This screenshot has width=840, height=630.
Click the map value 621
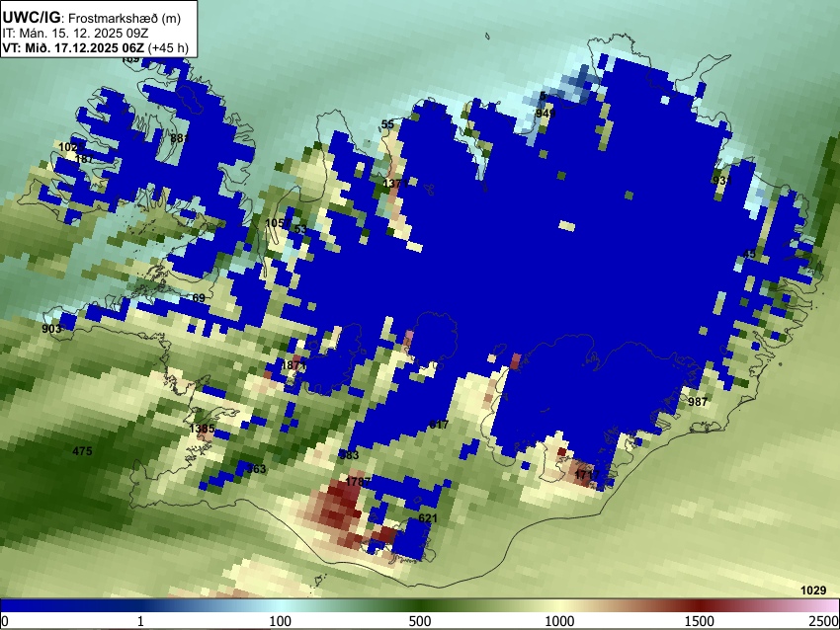coord(428,518)
